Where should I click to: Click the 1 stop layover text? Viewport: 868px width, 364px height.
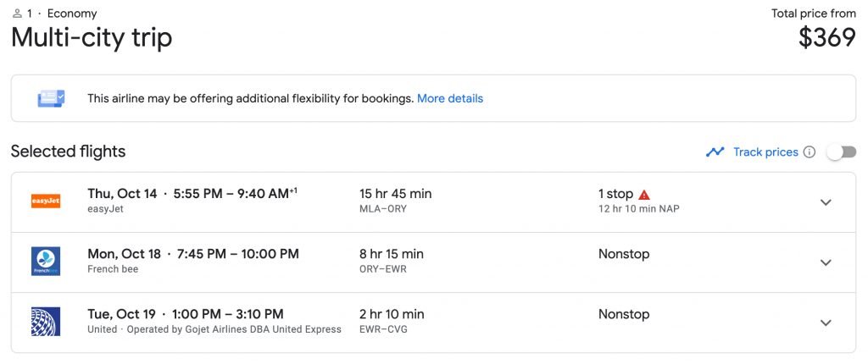[615, 194]
